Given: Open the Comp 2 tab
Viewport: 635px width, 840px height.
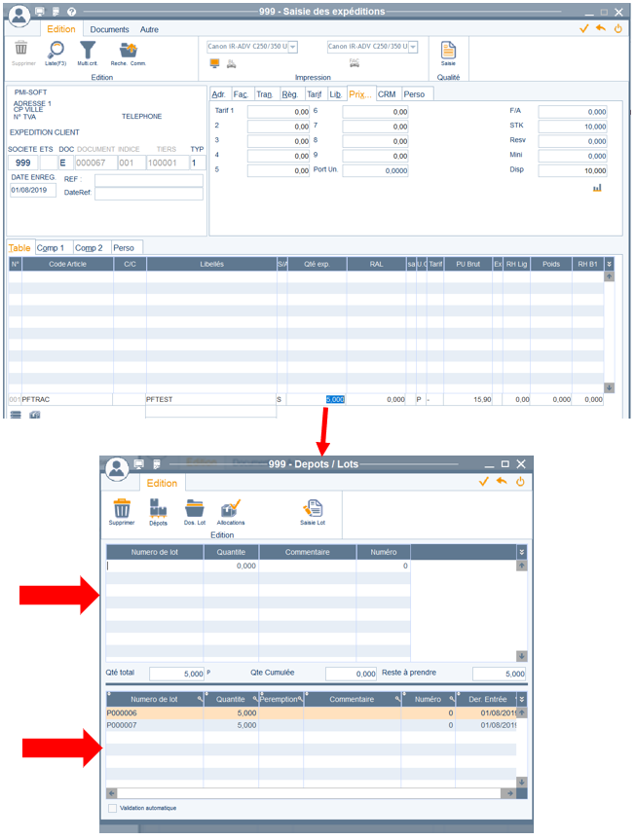Looking at the screenshot, I should point(89,248).
